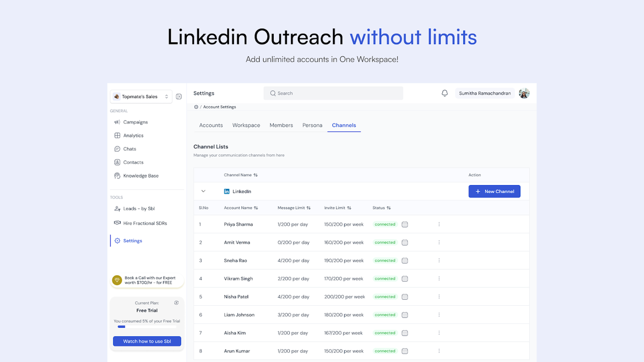Open Campaigns from the sidebar
The image size is (644, 362).
pyautogui.click(x=135, y=122)
